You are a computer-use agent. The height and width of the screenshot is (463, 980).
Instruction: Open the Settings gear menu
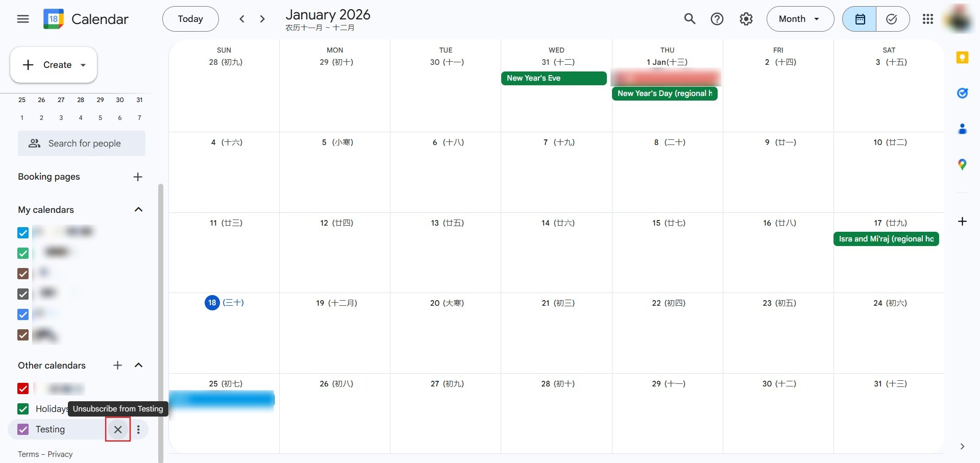(x=746, y=19)
